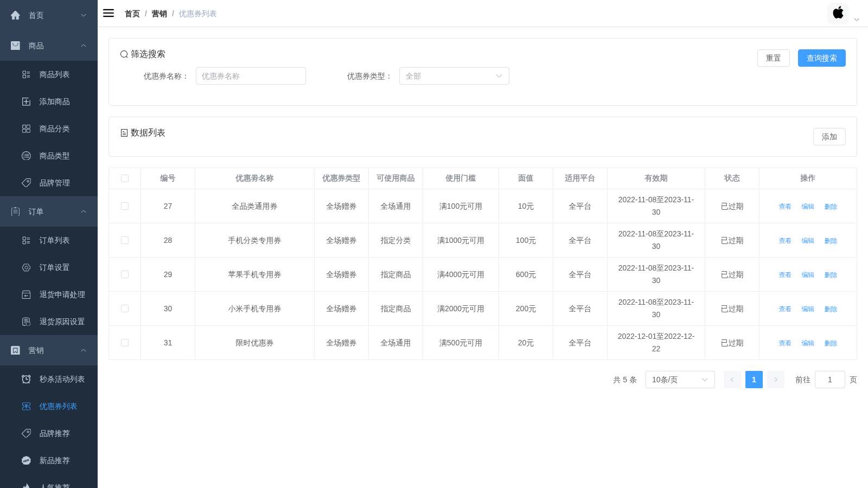Viewport: 868px width, 488px height.
Task: Click the 首页 home icon in sidebar
Action: click(15, 16)
